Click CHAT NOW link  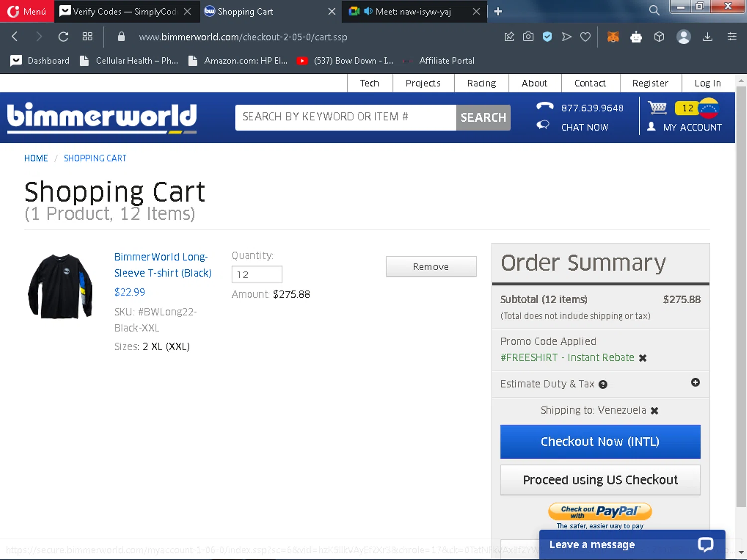coord(585,127)
